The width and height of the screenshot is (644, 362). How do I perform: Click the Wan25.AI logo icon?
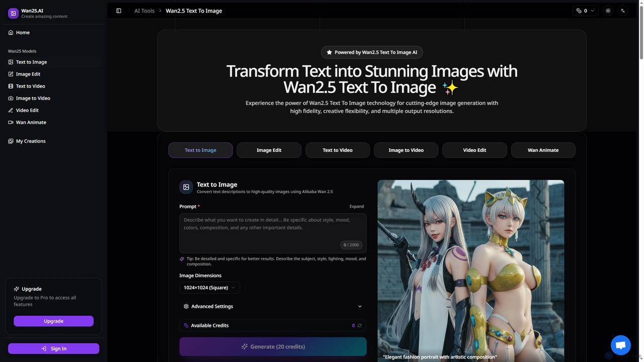click(x=13, y=13)
